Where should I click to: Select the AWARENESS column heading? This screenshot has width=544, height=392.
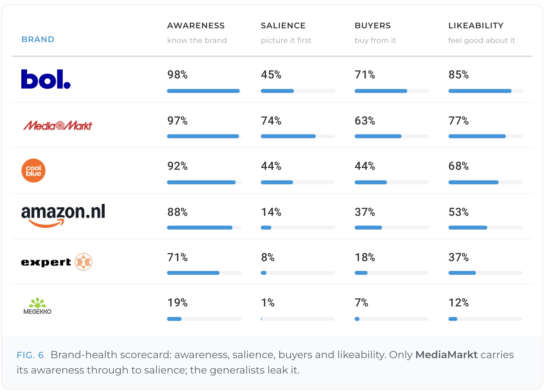click(x=196, y=26)
